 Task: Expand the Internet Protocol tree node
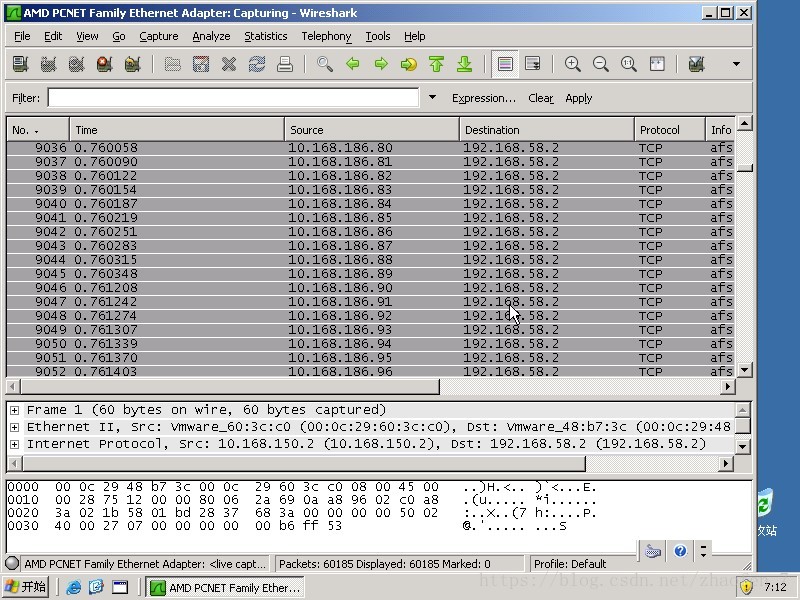(x=15, y=444)
